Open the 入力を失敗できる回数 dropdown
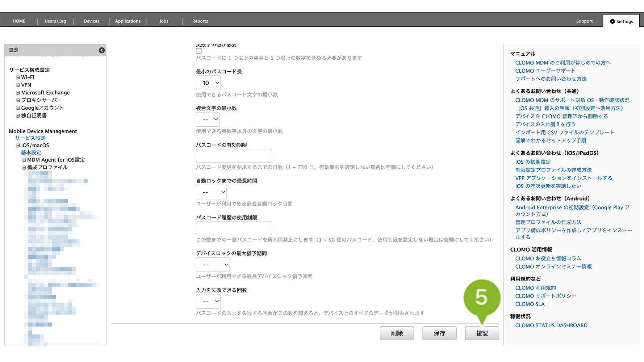The height and width of the screenshot is (362, 644). click(208, 302)
